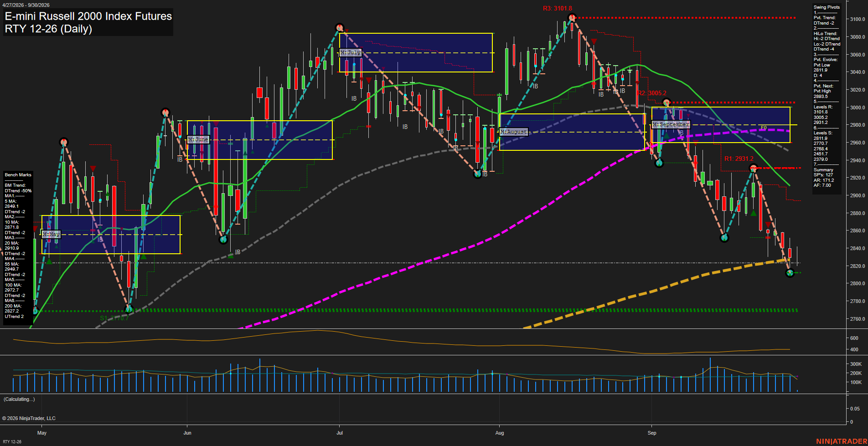Click the date range 4/27/2026 - 9/30/2026
Image resolution: width=868 pixels, height=446 pixels.
point(26,5)
